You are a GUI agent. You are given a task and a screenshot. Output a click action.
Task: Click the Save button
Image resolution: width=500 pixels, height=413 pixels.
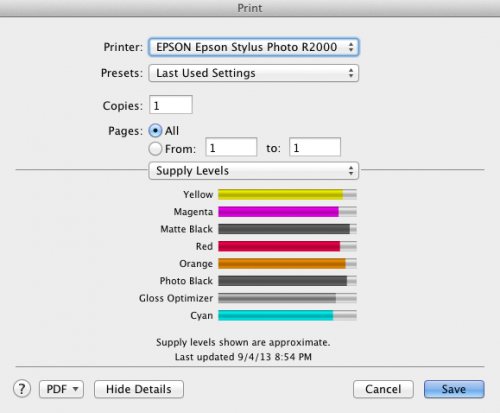pyautogui.click(x=454, y=389)
